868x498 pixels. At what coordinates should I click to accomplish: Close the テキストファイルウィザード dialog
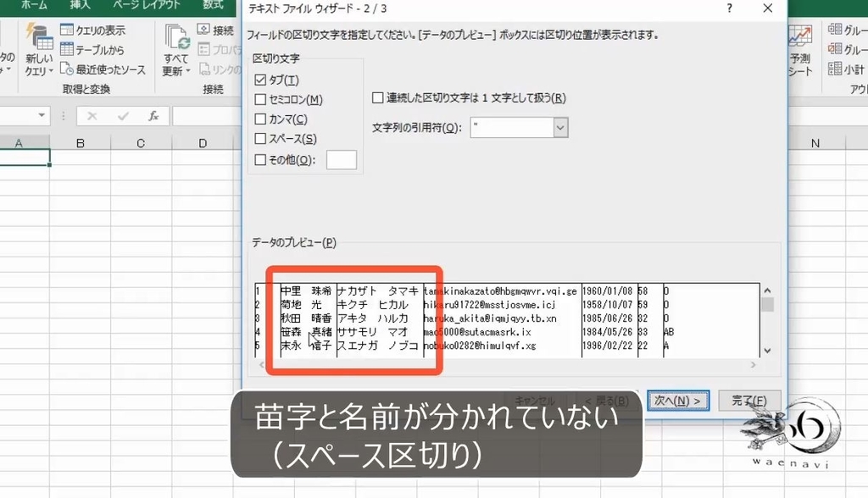pyautogui.click(x=767, y=8)
